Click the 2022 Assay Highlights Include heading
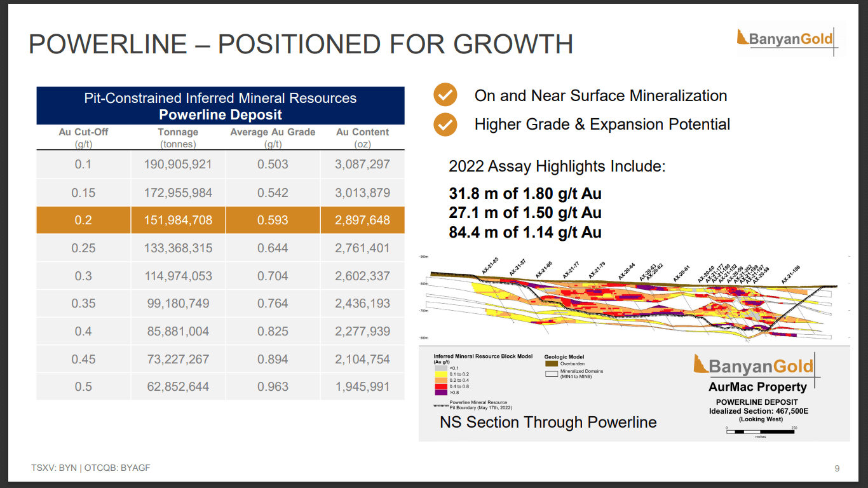This screenshot has width=868, height=488. click(557, 166)
